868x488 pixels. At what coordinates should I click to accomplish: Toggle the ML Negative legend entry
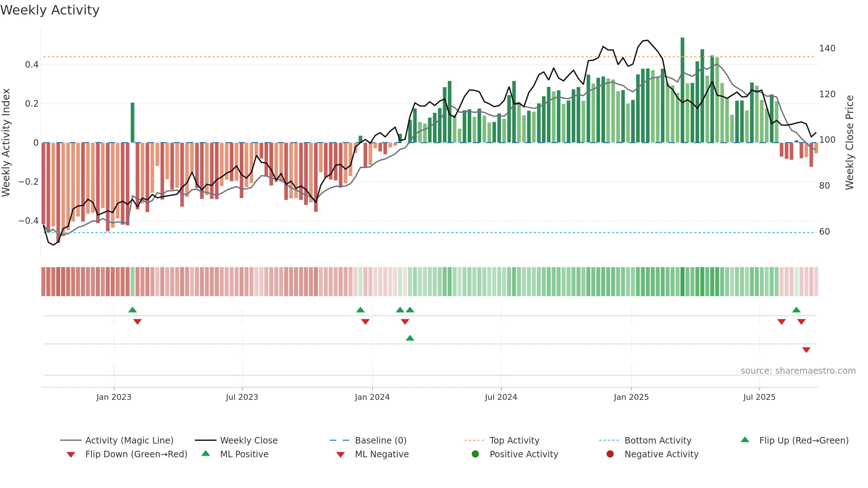point(373,454)
